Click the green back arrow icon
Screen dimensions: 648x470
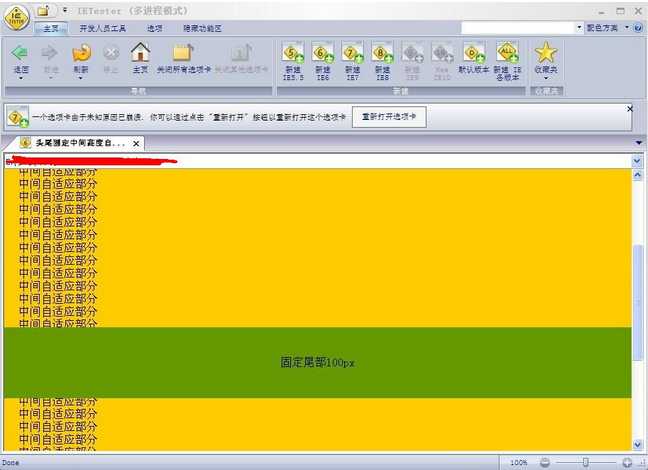[20, 52]
